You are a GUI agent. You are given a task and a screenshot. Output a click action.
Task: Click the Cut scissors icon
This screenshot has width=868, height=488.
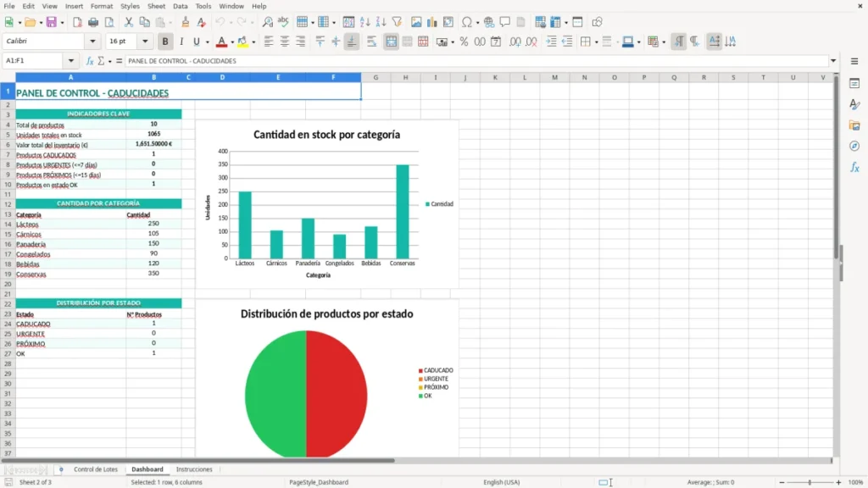[x=129, y=22]
